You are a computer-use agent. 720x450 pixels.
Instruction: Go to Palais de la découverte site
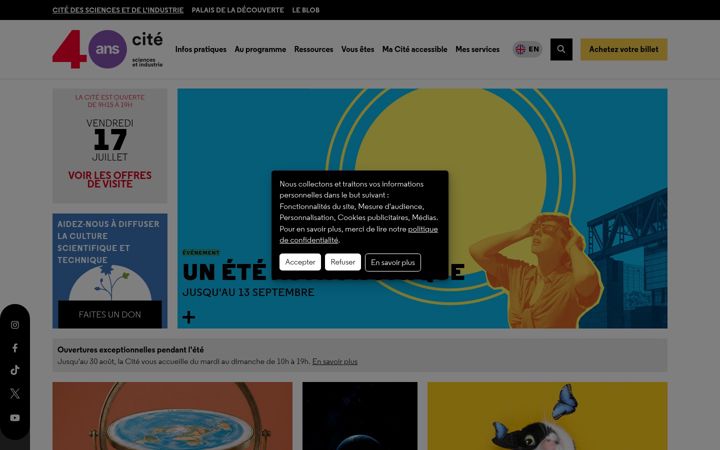(x=238, y=10)
